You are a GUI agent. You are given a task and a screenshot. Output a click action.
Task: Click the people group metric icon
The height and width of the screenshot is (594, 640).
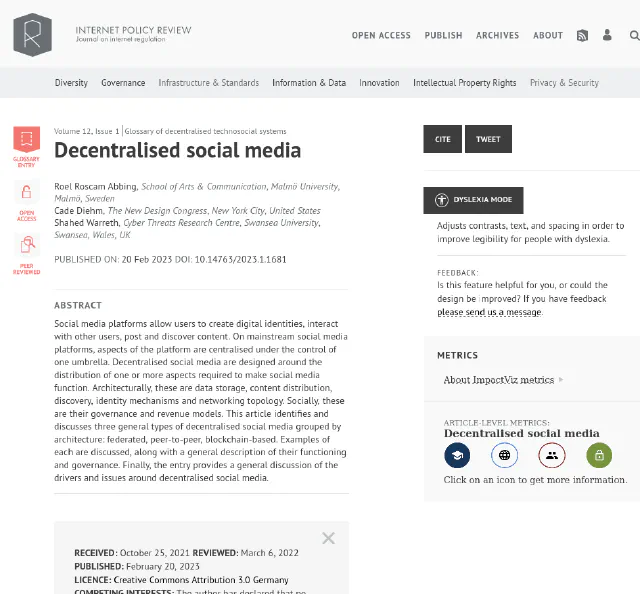[551, 455]
